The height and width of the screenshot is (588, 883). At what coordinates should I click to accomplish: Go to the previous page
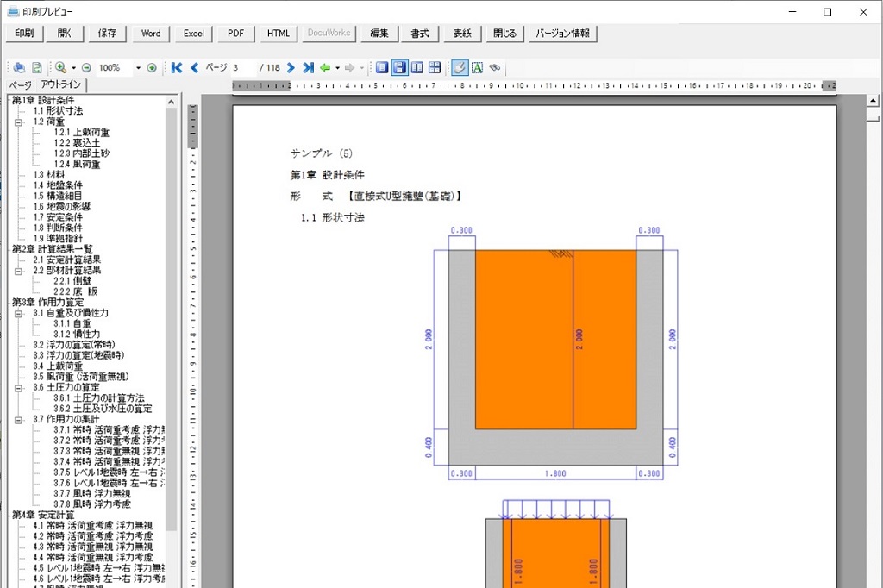194,67
